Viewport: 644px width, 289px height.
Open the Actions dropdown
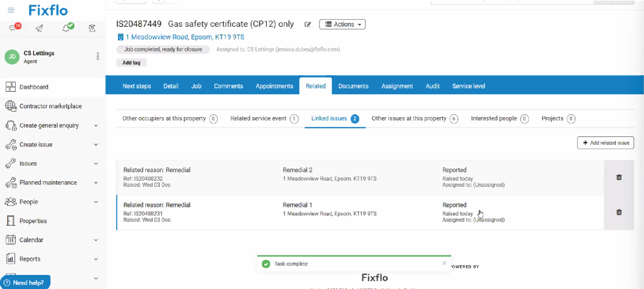coord(342,24)
